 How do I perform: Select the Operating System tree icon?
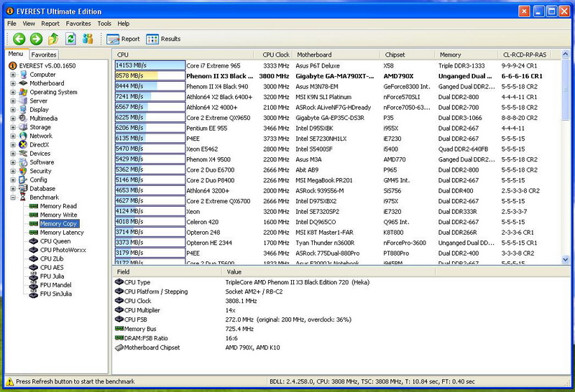coord(23,92)
